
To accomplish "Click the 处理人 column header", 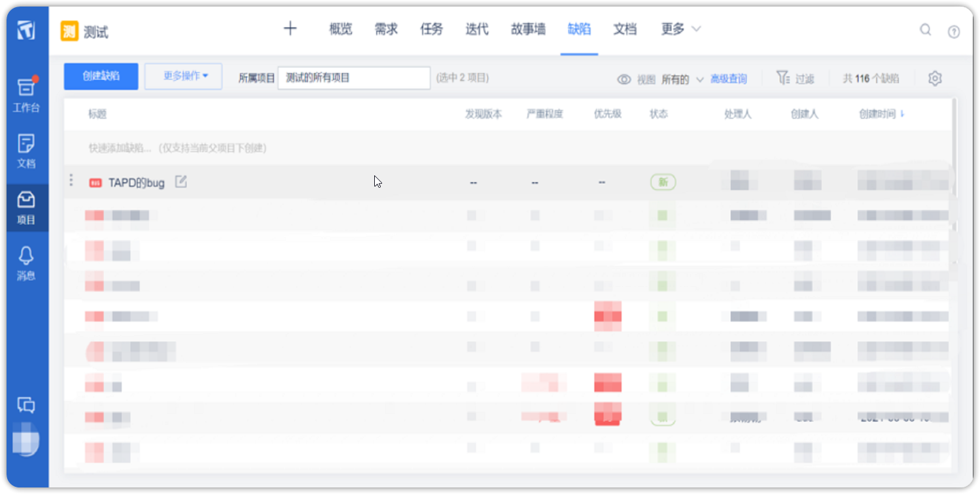I will tap(738, 114).
